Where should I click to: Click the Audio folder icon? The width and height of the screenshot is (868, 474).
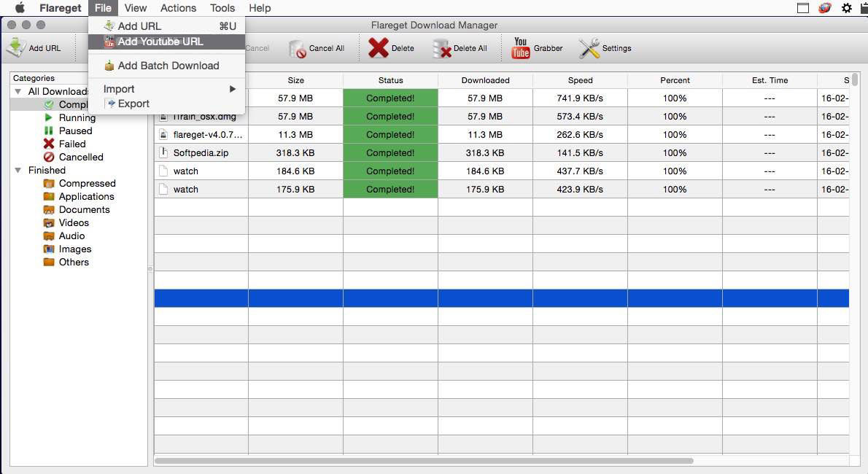49,236
